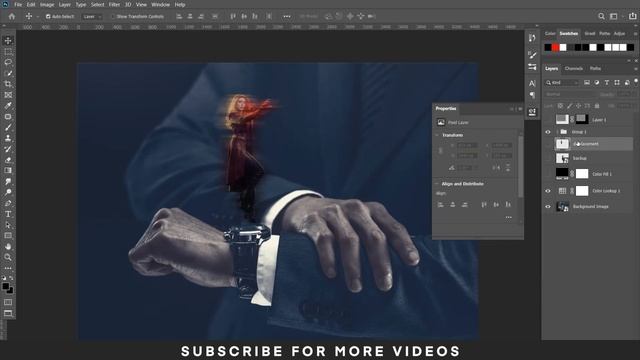Select the Zoom tool in the toolbox
Viewport: 640px width, 360px height.
click(x=8, y=257)
